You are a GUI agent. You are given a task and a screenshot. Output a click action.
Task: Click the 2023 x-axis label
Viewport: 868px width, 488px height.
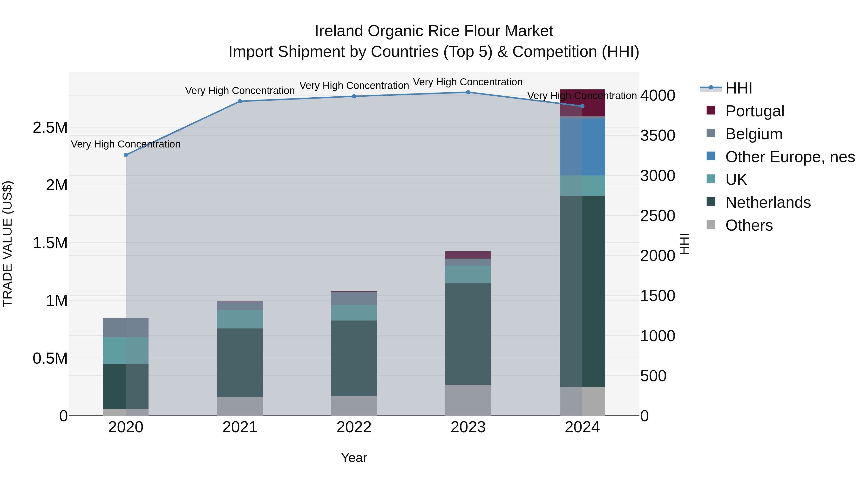[468, 427]
